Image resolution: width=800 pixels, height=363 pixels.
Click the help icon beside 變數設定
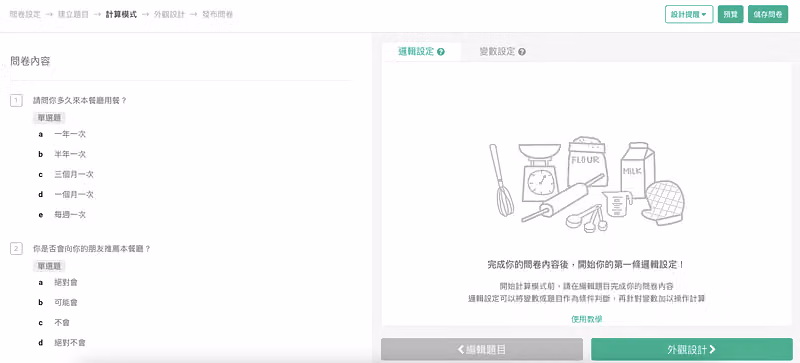522,52
